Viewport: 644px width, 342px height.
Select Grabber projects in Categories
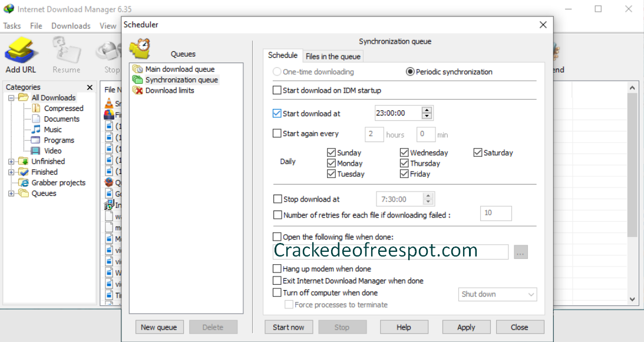point(58,182)
